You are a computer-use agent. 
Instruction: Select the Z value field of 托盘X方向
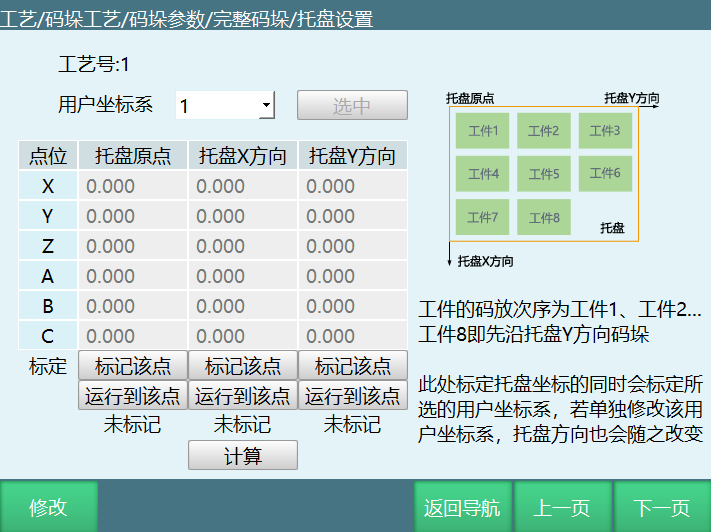point(243,246)
